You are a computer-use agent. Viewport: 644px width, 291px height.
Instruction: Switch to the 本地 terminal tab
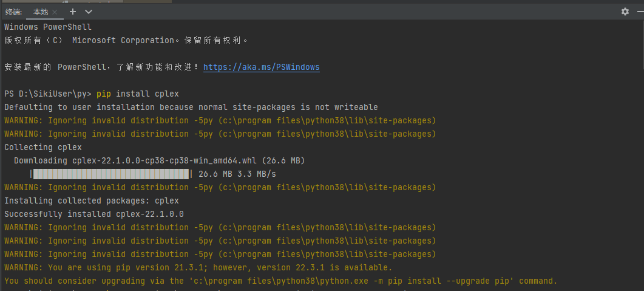click(x=40, y=12)
